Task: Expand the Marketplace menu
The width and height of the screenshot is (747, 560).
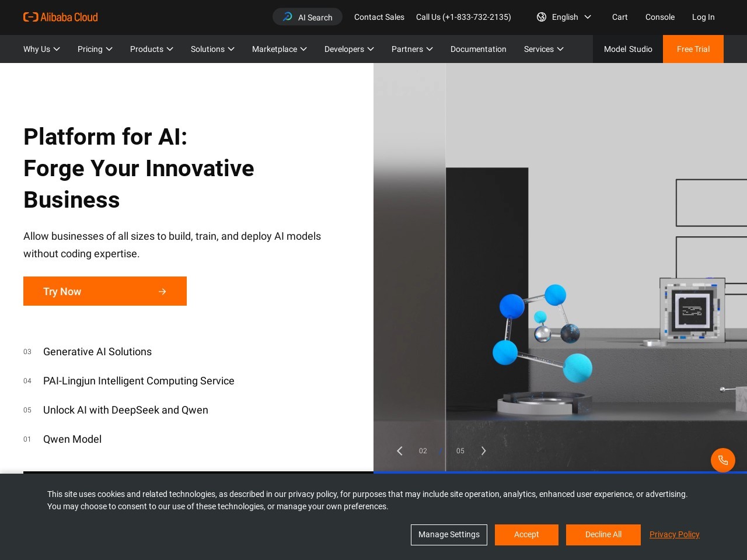Action: tap(280, 49)
